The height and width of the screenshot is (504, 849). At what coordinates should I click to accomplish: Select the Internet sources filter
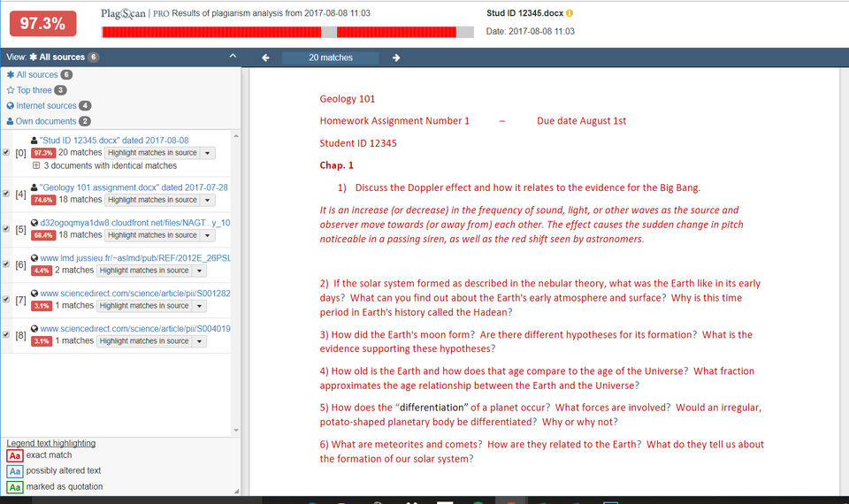click(49, 105)
